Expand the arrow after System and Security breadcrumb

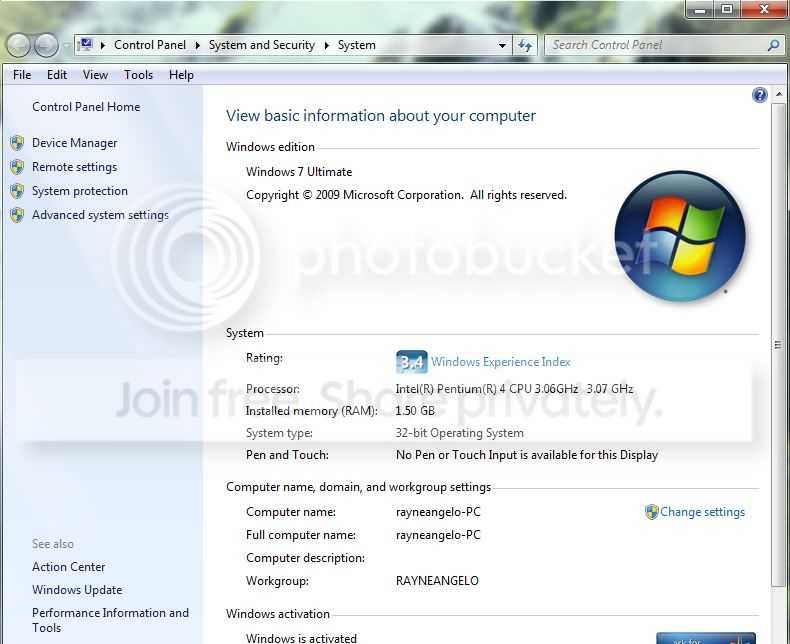coord(326,45)
